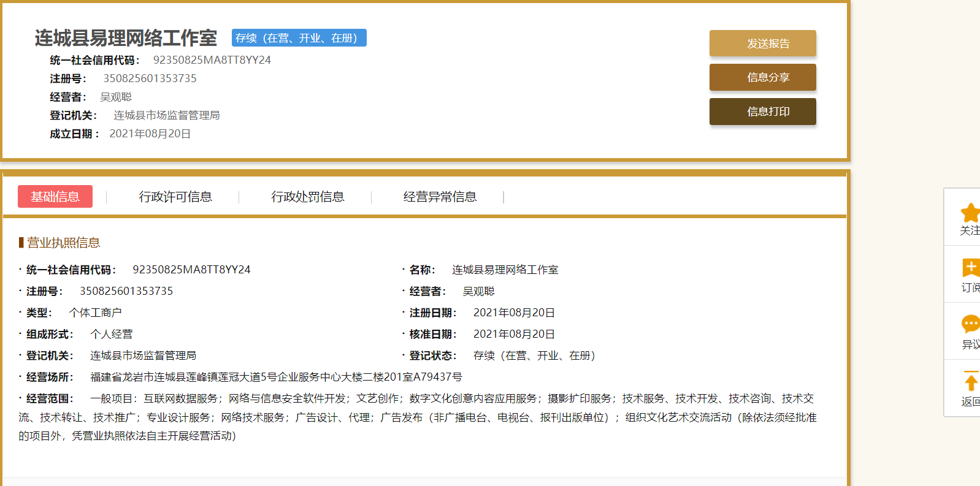The height and width of the screenshot is (486, 980).
Task: Click operator name 吴观聪 in header
Action: pos(116,97)
